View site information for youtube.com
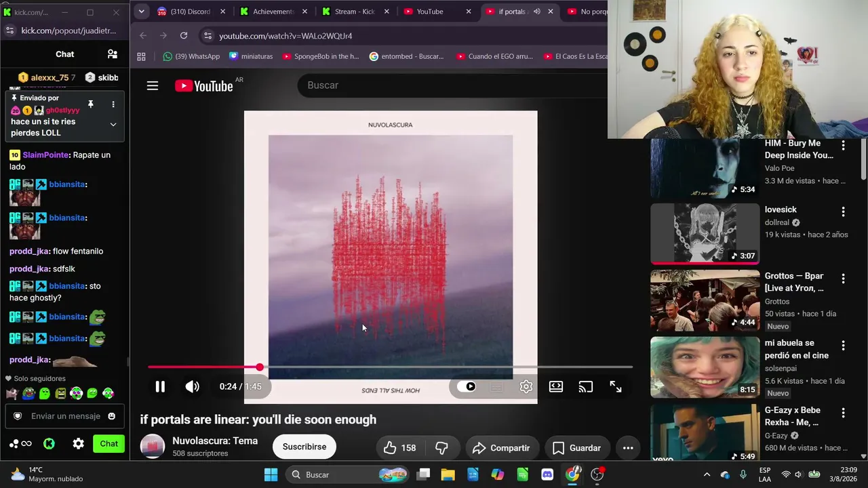This screenshot has height=488, width=868. pos(208,36)
